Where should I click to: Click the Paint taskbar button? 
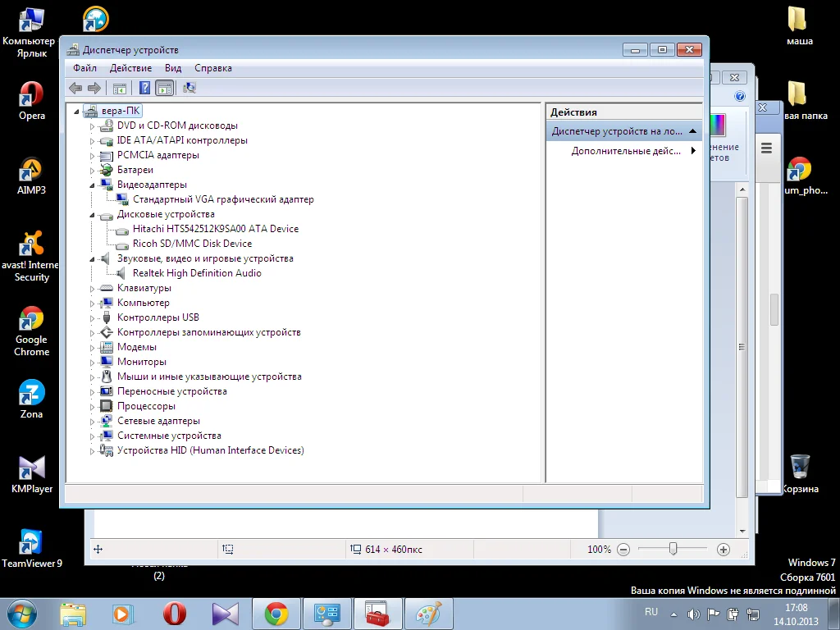pos(430,614)
